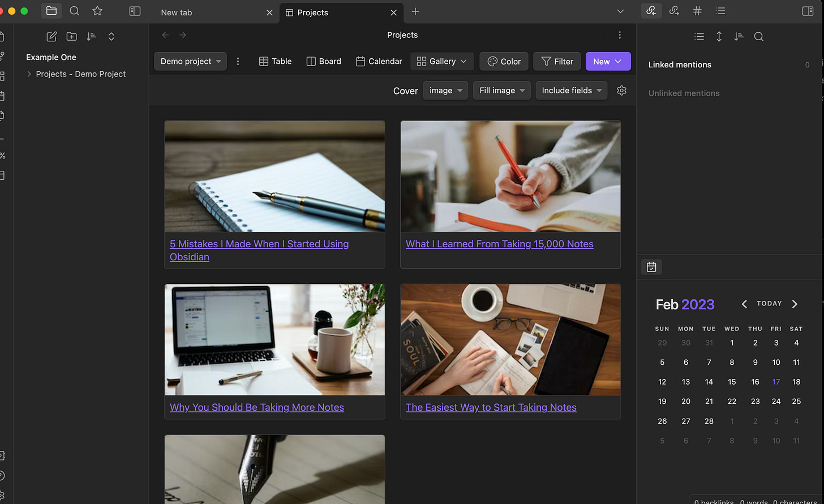Show the tags pane hash icon

point(697,11)
